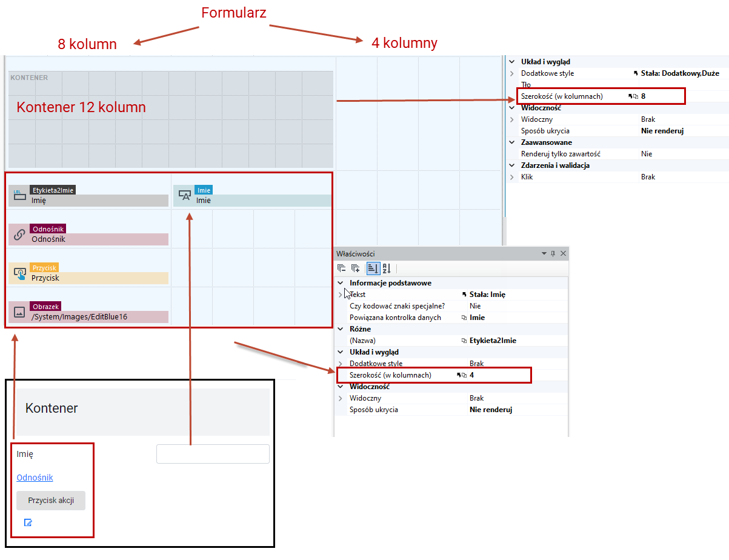Image resolution: width=729 pixels, height=560 pixels.
Task: Click the Klik event value Brak
Action: click(648, 177)
